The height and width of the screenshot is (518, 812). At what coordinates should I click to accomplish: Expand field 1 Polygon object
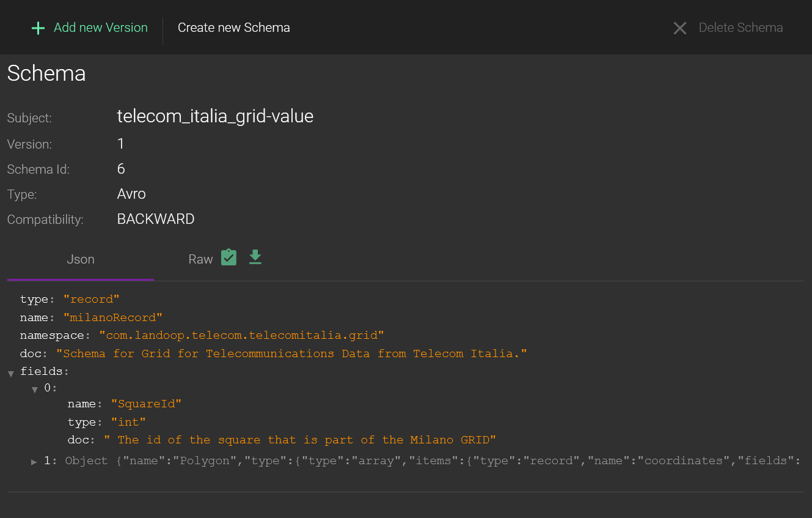click(x=34, y=462)
